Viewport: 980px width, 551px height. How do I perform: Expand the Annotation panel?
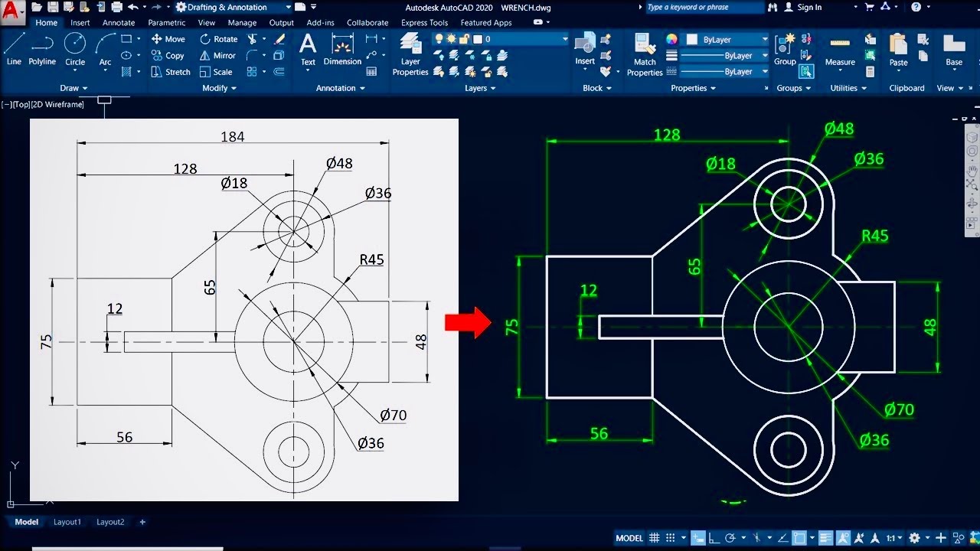point(341,88)
